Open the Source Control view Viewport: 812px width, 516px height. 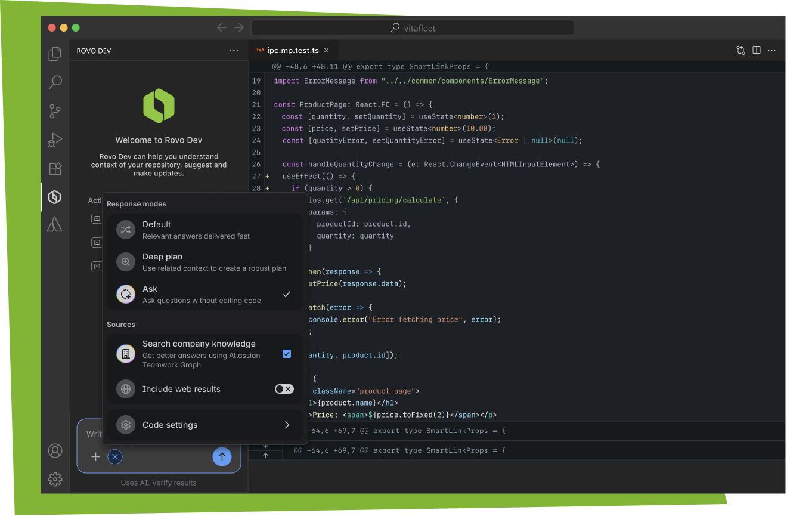[x=55, y=111]
